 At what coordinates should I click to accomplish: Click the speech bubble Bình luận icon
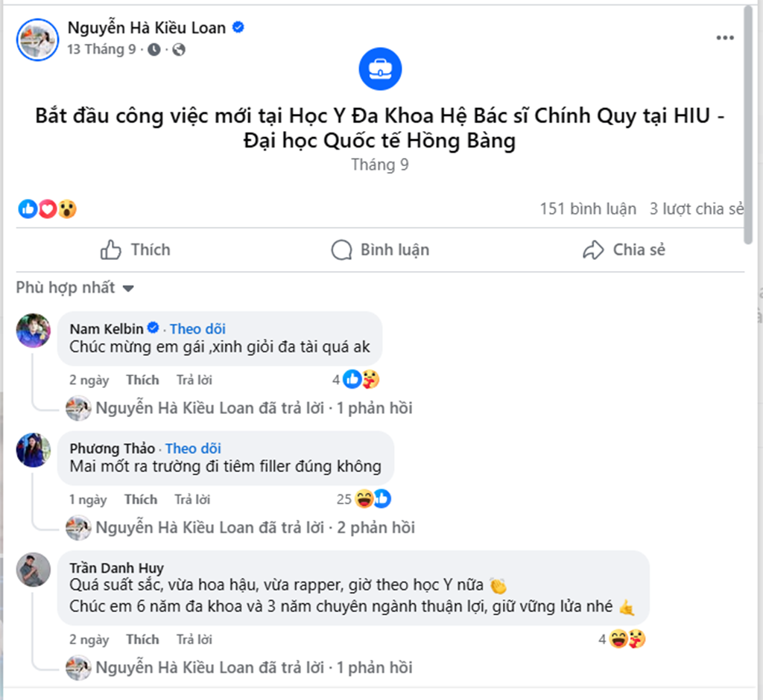coord(341,249)
